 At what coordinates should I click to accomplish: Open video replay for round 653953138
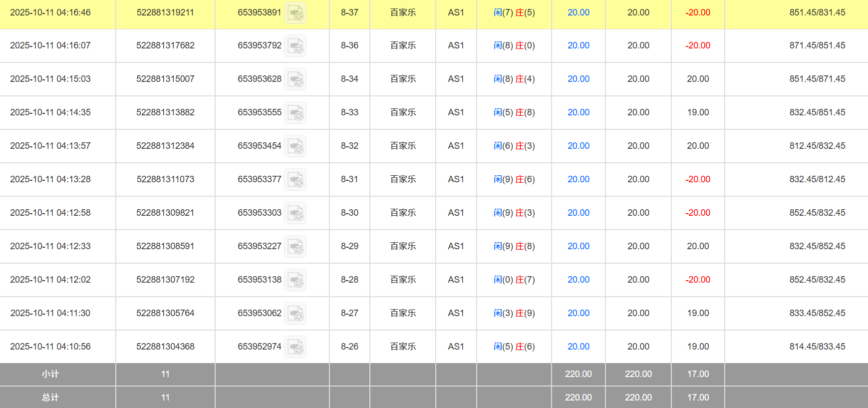tap(295, 280)
